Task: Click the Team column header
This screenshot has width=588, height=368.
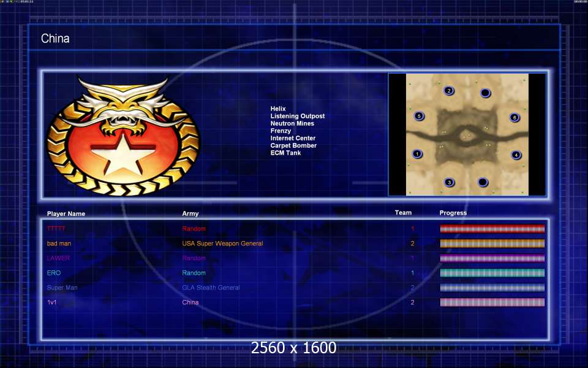Action: pos(403,213)
